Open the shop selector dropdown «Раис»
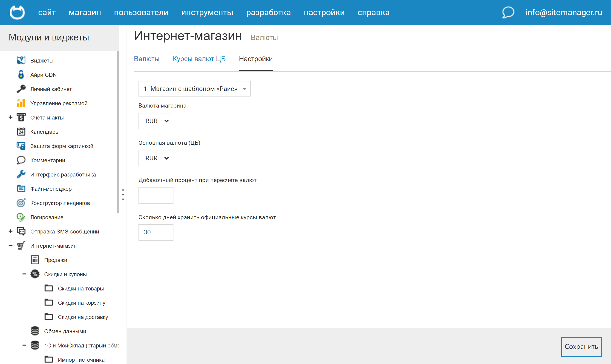The width and height of the screenshot is (611, 364). (x=194, y=89)
